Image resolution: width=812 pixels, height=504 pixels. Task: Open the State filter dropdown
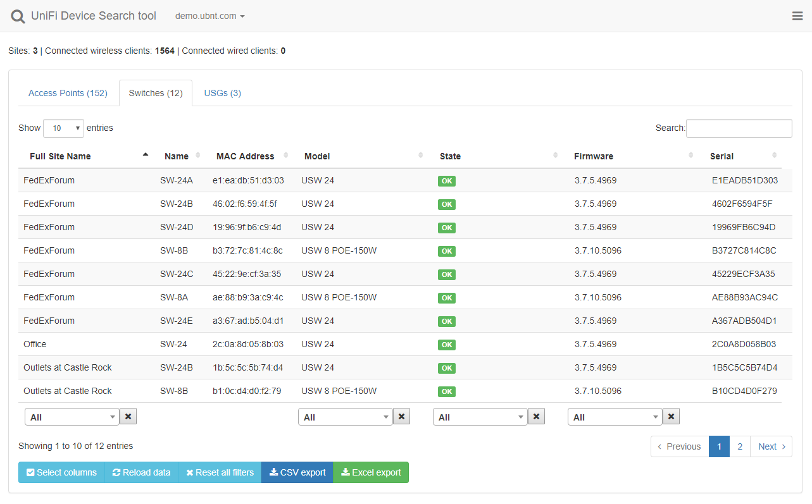click(x=480, y=417)
